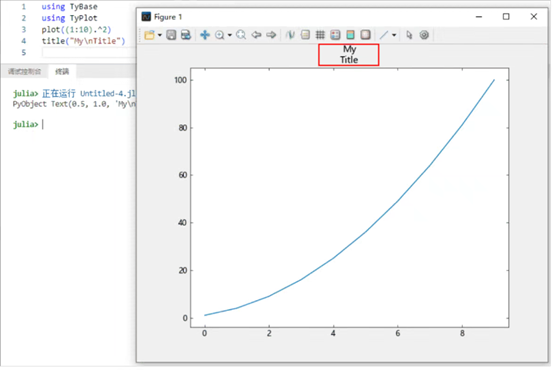Select the pan cross-arrows tool

(x=205, y=35)
